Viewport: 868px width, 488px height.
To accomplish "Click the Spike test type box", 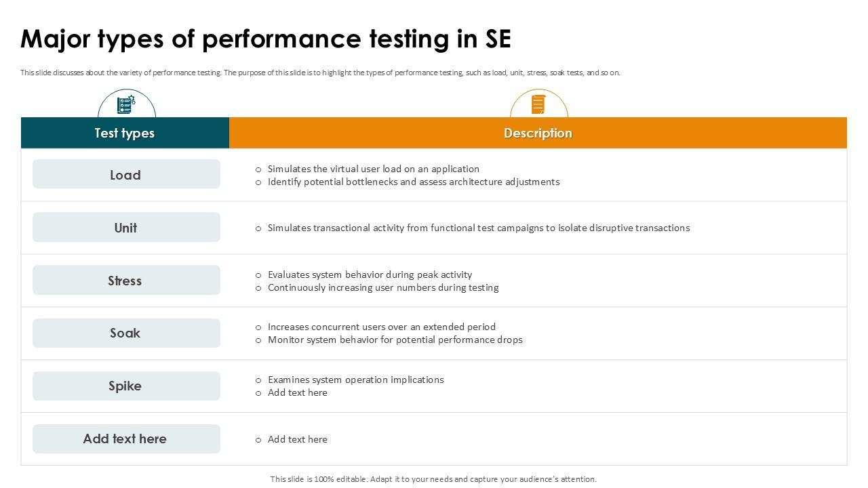I will pyautogui.click(x=126, y=386).
